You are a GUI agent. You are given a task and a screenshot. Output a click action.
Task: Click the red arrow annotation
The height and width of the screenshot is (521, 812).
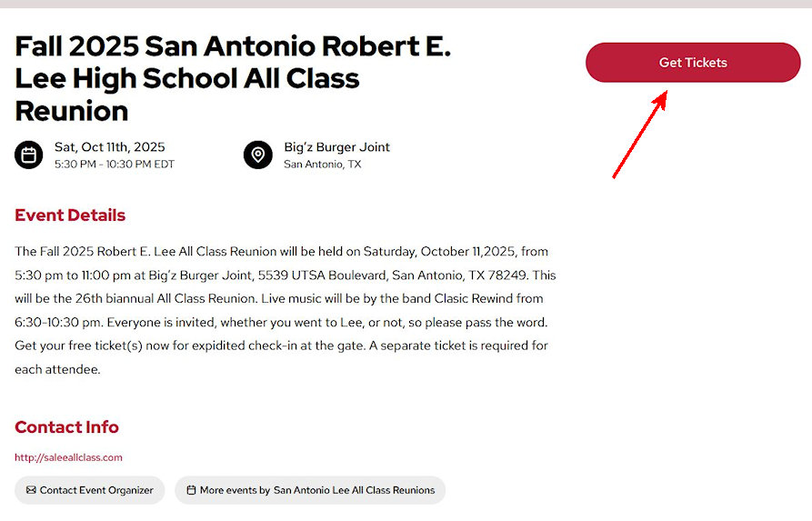(640, 134)
